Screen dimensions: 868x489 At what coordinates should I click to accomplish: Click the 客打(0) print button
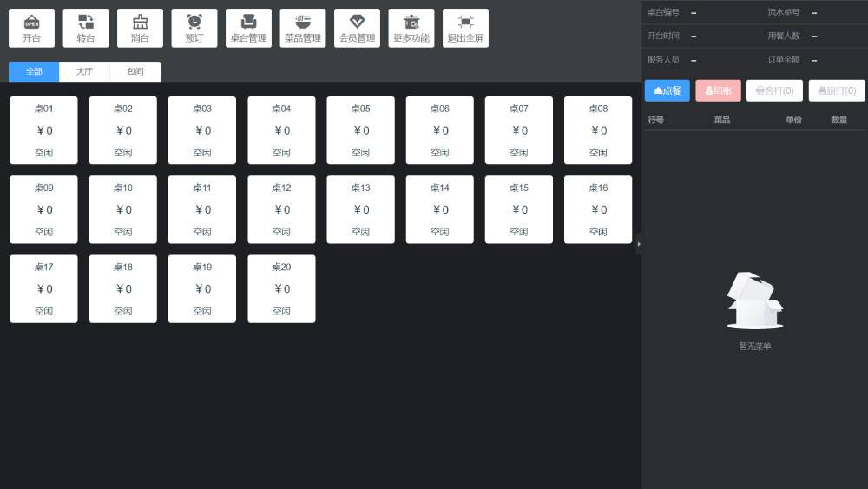click(x=774, y=90)
